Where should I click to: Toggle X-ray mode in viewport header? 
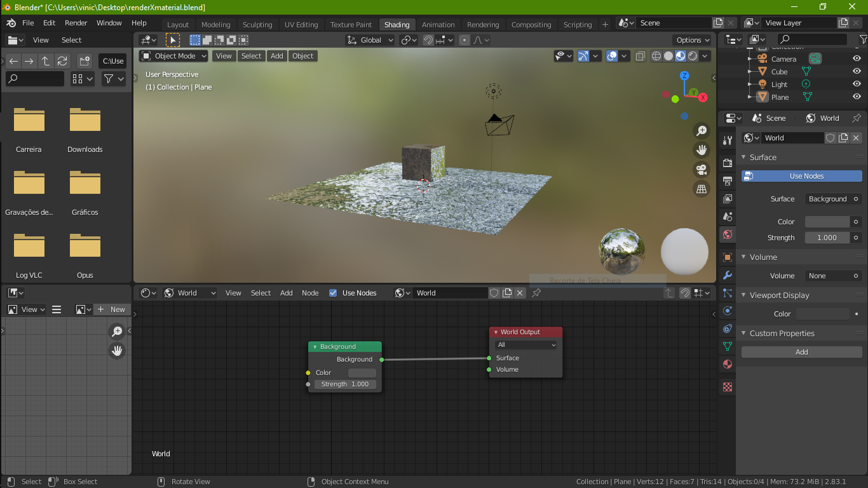(x=640, y=56)
